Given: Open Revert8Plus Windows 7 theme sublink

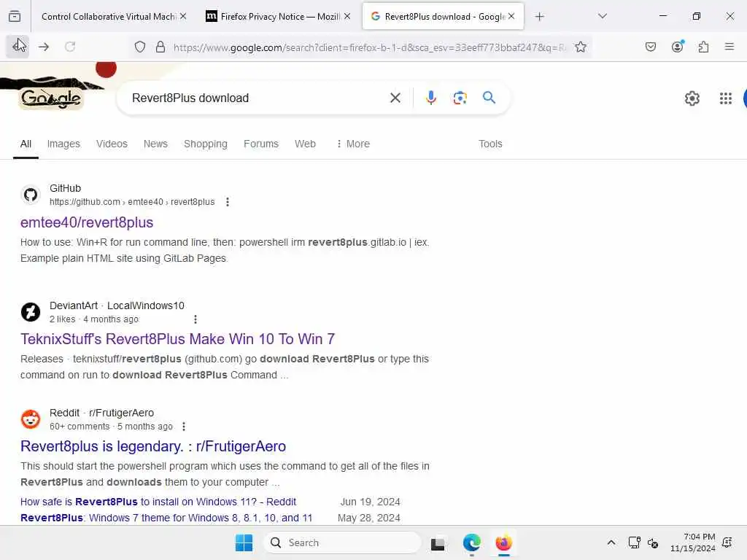Looking at the screenshot, I should point(166,518).
